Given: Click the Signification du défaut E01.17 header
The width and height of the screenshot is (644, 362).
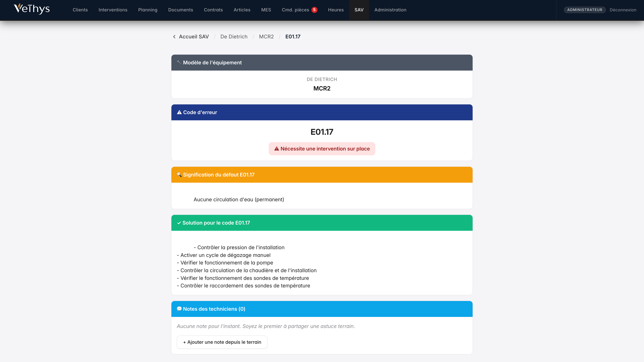Looking at the screenshot, I should click(322, 175).
